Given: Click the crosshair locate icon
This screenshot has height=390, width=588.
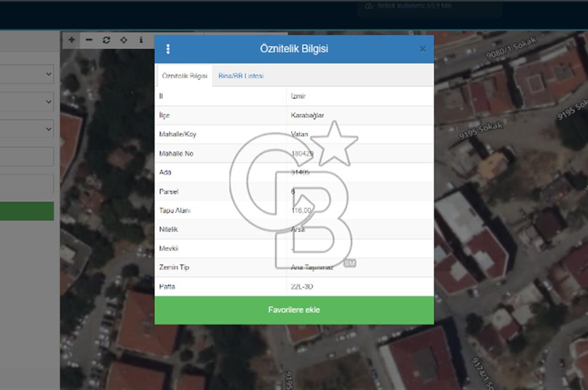Looking at the screenshot, I should (123, 40).
